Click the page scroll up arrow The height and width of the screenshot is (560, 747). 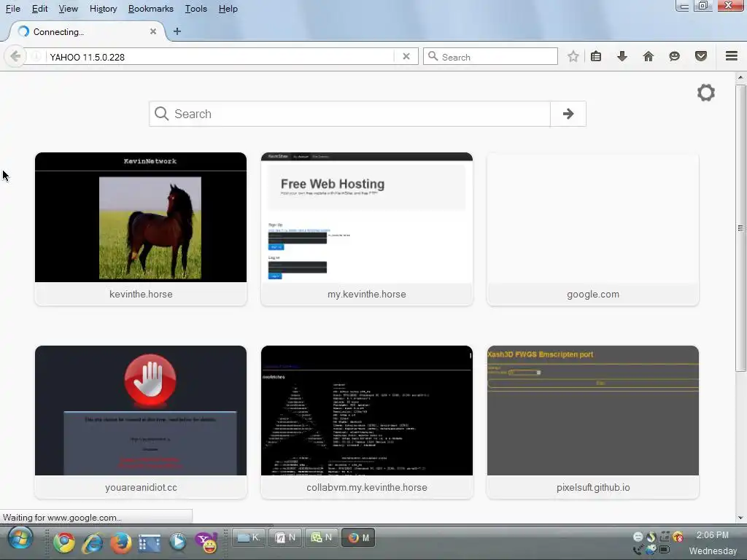[x=740, y=77]
